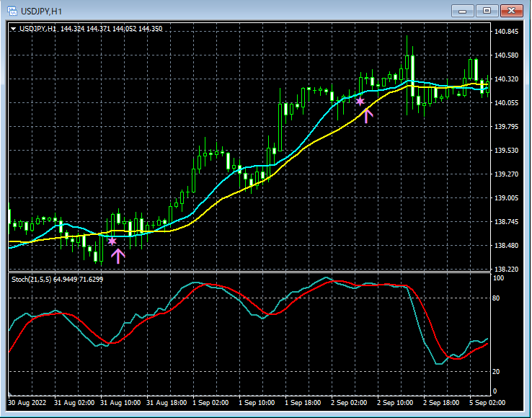Viewport: 532px width, 418px height.
Task: Click the 139.530 price axis label
Action: [x=507, y=151]
